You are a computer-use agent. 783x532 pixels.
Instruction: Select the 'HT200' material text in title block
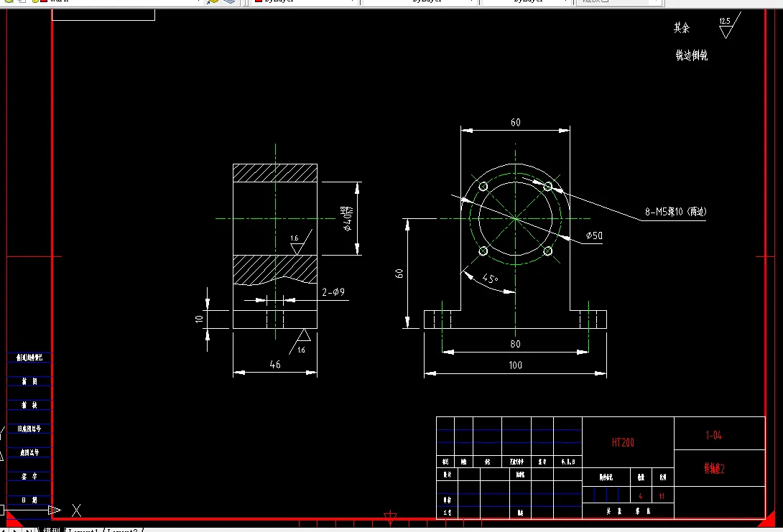pos(623,443)
